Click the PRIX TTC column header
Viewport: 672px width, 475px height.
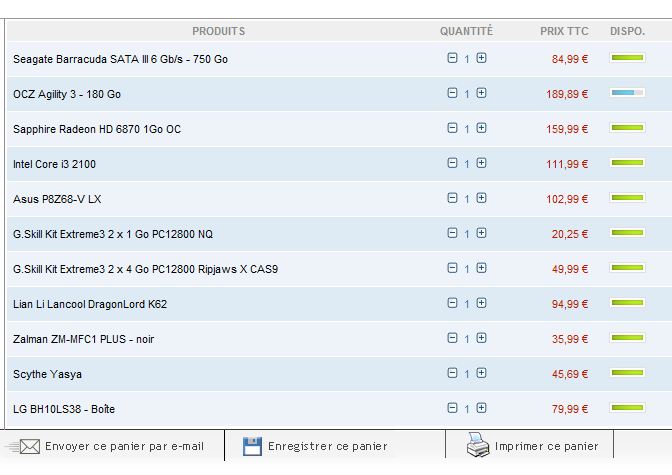point(564,32)
